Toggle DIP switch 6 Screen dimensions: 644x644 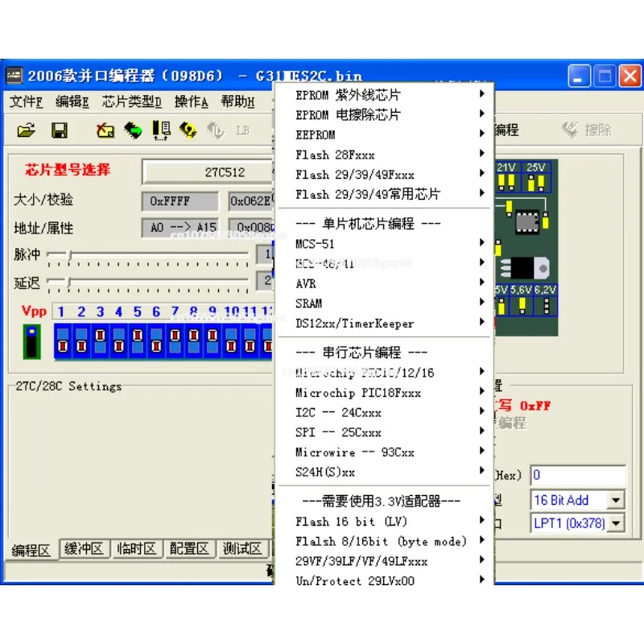click(156, 341)
